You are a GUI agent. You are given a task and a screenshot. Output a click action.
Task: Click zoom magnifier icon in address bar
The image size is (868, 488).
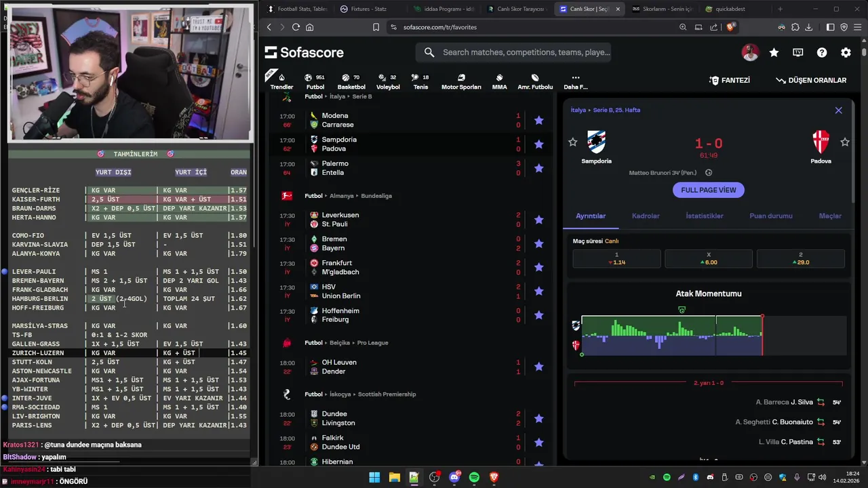683,27
